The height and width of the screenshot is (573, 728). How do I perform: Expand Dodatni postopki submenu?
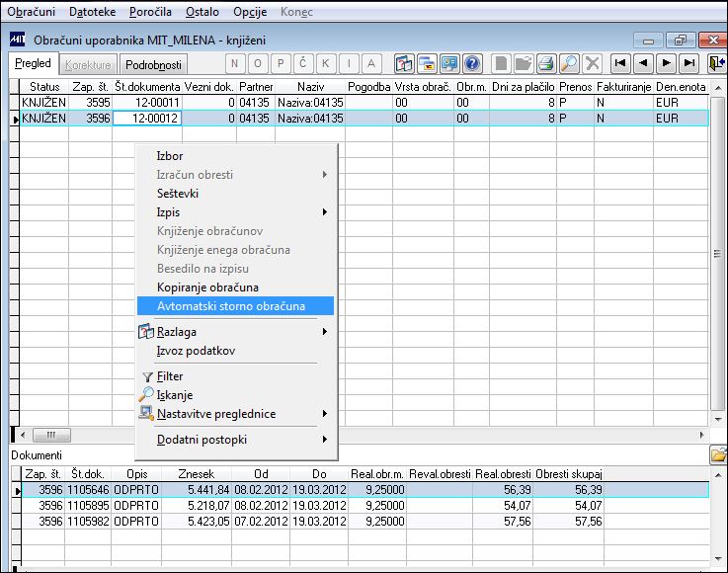(325, 440)
